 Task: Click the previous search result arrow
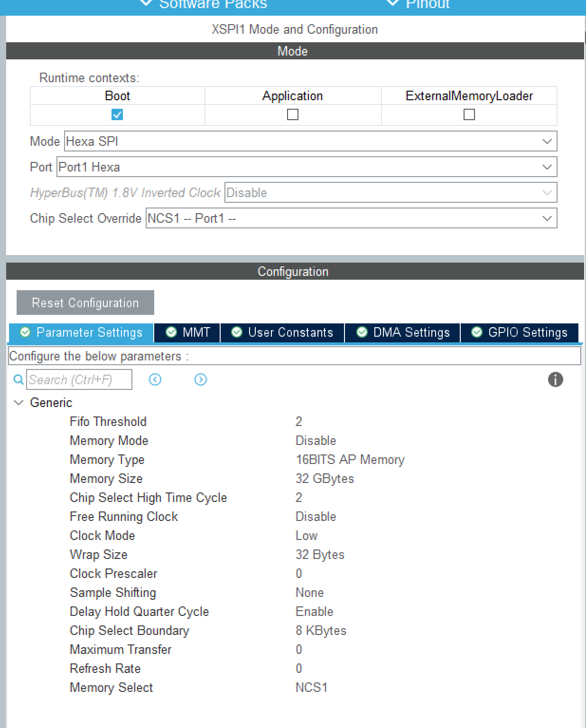pyautogui.click(x=155, y=379)
